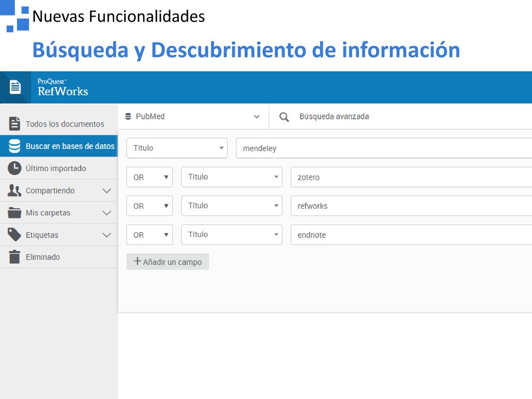Open the OR operator dropdown for endnote
The height and width of the screenshot is (399, 532).
coord(150,235)
